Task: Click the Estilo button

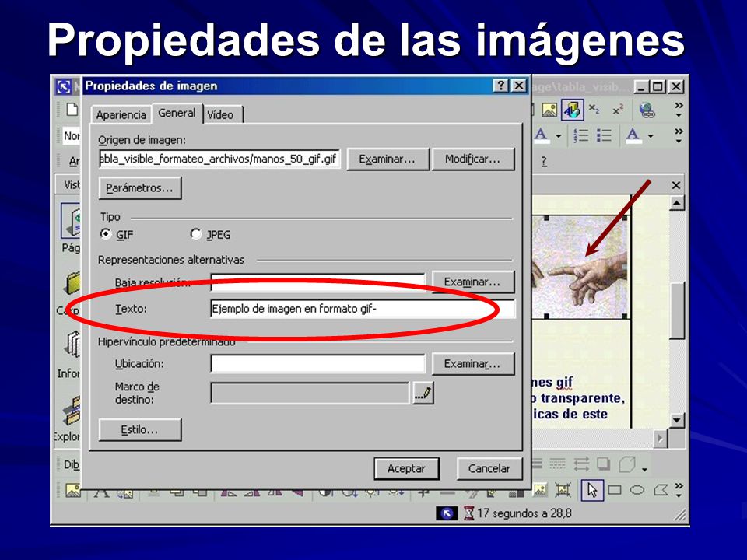Action: (x=139, y=429)
